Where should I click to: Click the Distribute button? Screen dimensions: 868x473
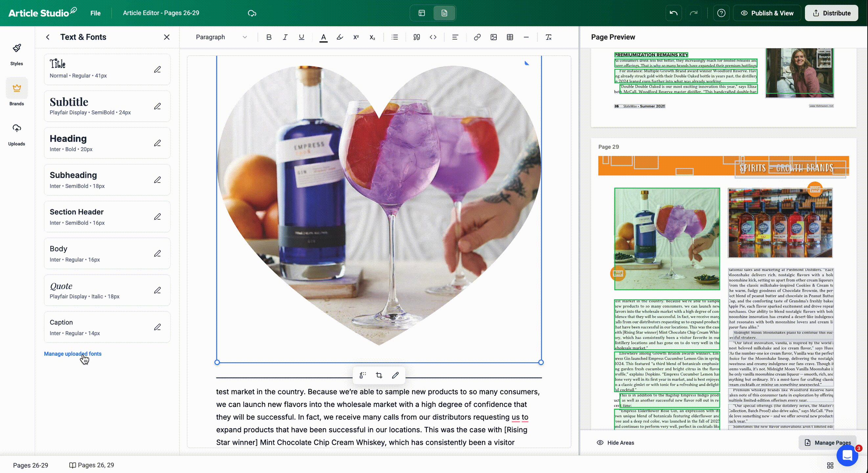tap(831, 13)
